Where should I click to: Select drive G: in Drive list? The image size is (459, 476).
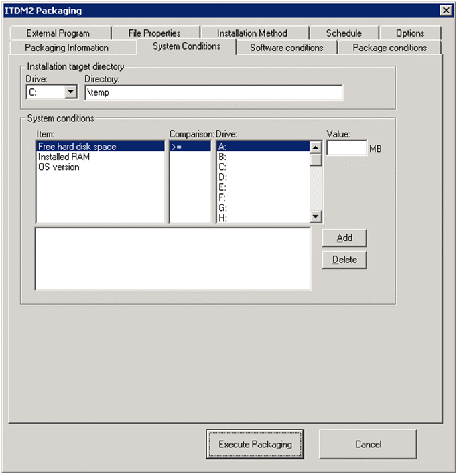click(263, 208)
